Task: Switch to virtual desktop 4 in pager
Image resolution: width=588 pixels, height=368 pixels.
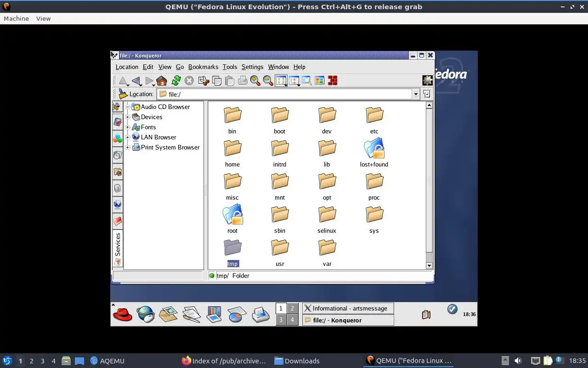Action: point(292,320)
